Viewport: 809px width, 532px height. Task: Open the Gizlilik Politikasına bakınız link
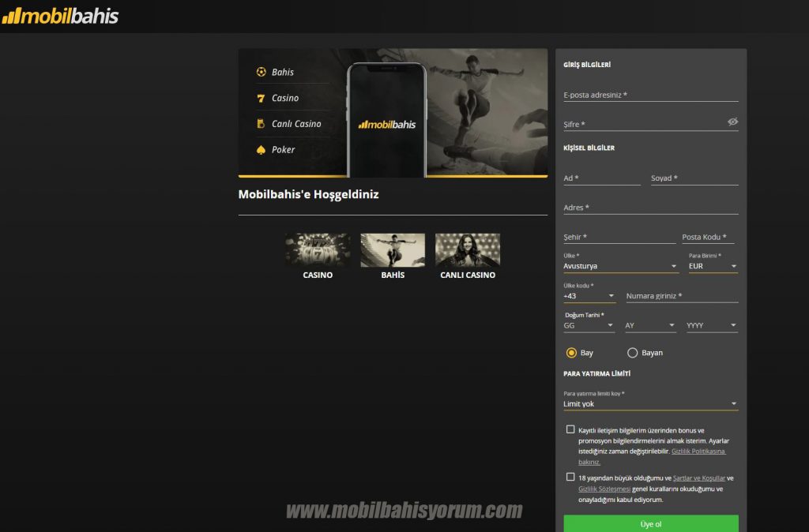[699, 451]
